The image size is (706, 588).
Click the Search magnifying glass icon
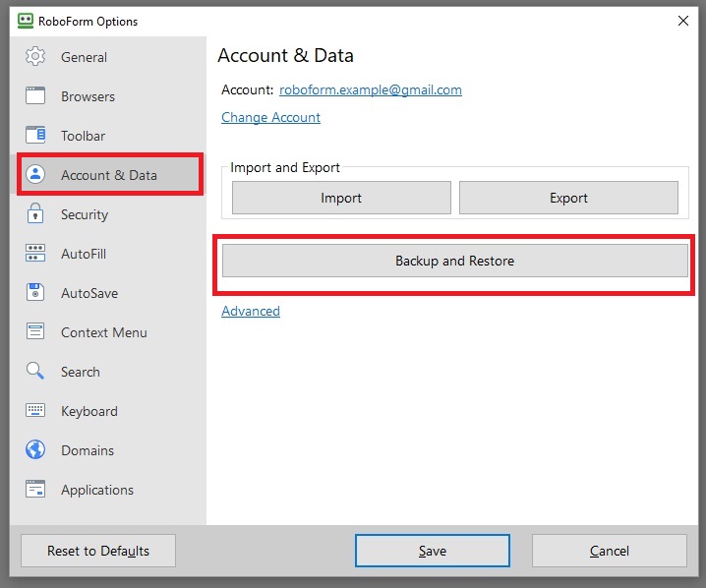click(35, 371)
